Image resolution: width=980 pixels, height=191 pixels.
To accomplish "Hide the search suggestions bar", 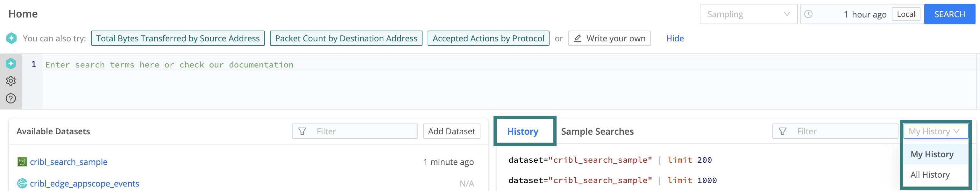I will coord(675,39).
